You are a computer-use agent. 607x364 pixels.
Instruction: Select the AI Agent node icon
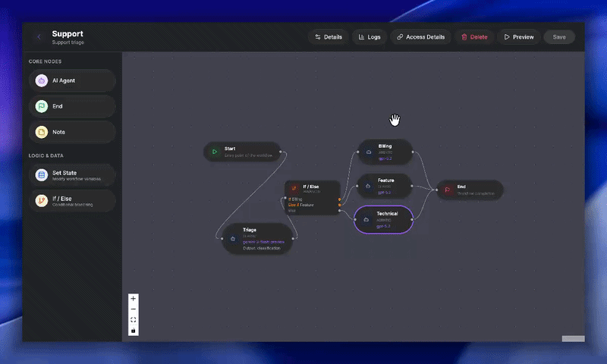point(42,80)
